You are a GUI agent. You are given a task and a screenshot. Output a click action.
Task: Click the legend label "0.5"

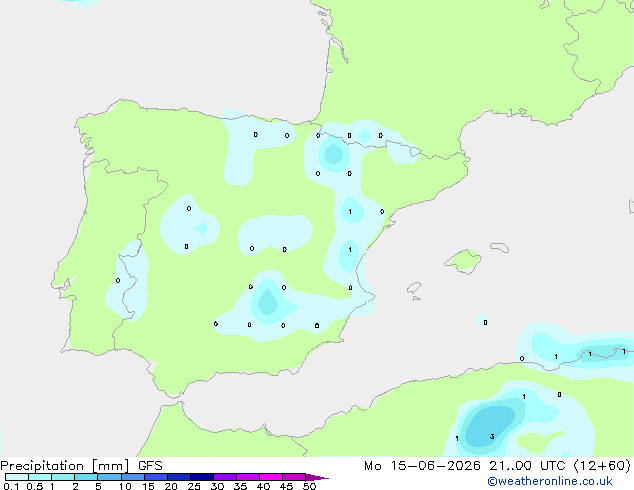point(34,486)
